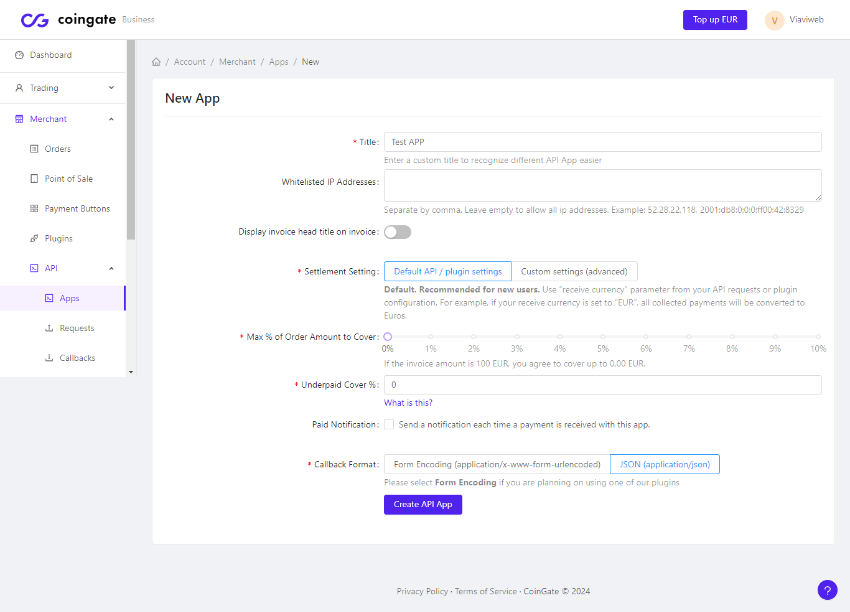This screenshot has height=612, width=850.
Task: Click the Plugins link icon
Action: [x=34, y=239]
